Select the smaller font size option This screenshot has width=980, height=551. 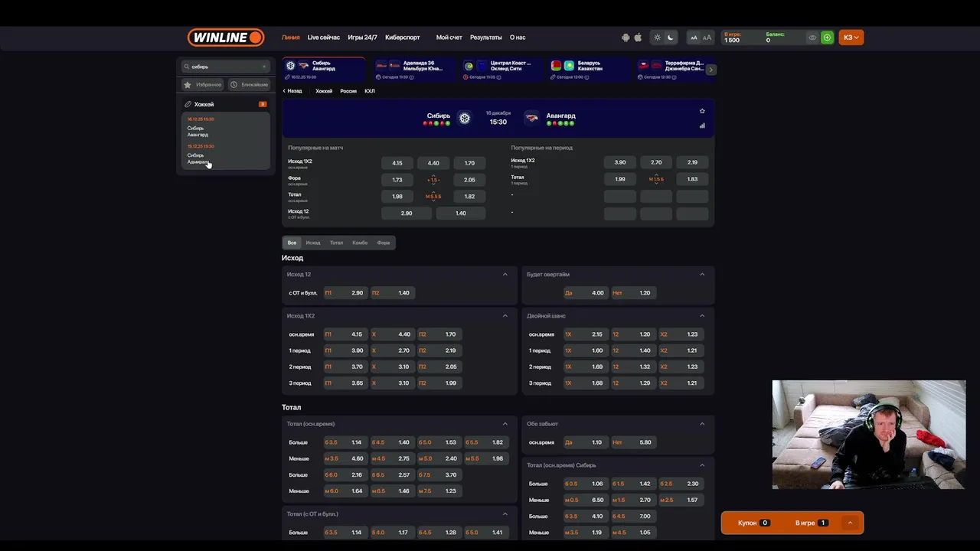point(694,37)
